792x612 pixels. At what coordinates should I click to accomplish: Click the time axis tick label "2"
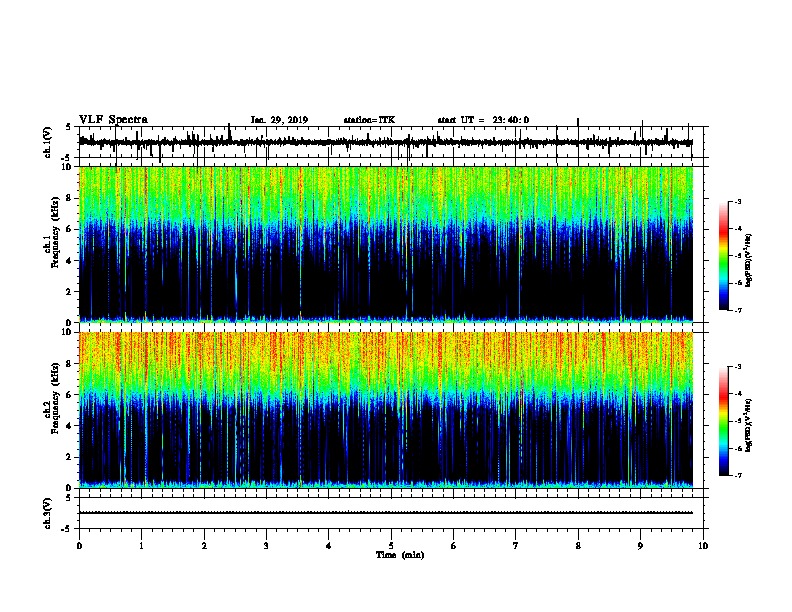pyautogui.click(x=204, y=546)
